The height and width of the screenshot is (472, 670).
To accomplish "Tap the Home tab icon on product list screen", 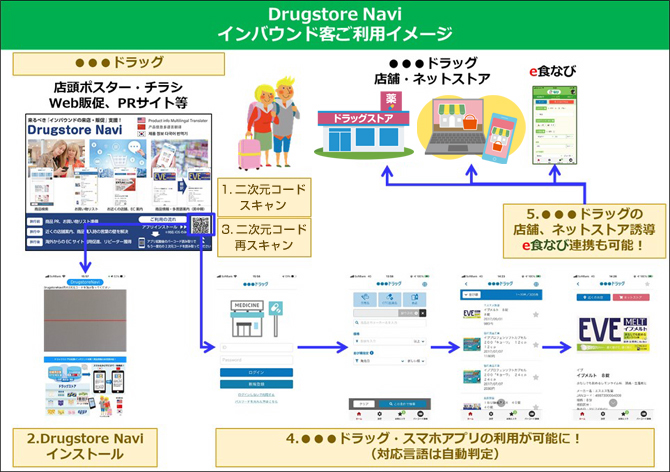I will [470, 414].
